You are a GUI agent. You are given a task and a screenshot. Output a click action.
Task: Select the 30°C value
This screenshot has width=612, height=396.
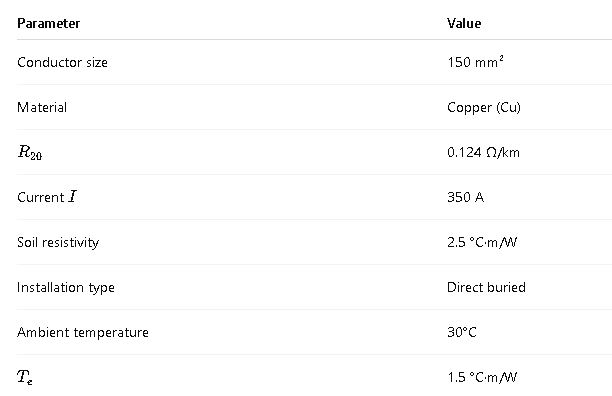pyautogui.click(x=462, y=332)
